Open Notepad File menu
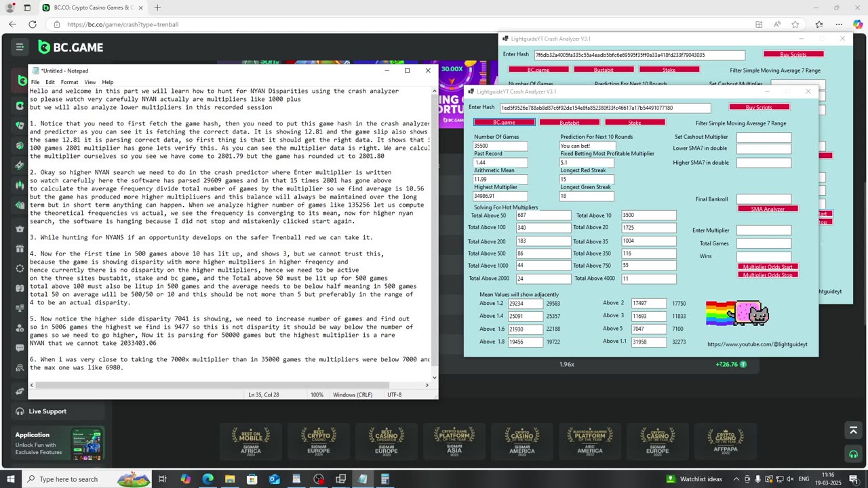 coord(35,82)
